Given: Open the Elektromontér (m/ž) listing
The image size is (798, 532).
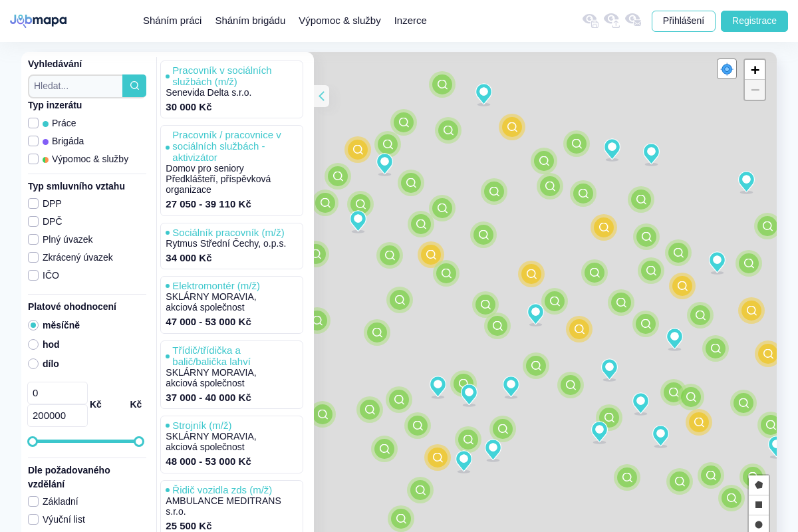Looking at the screenshot, I should pyautogui.click(x=216, y=286).
